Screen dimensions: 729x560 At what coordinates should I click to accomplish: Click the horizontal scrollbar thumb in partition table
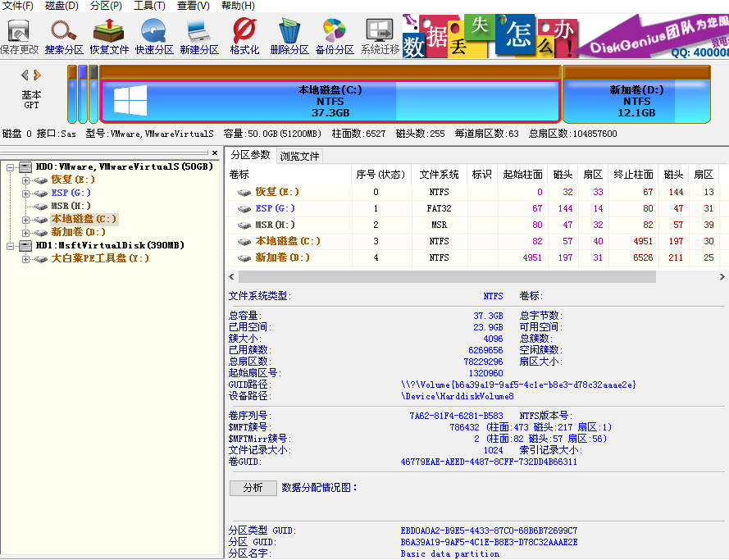(447, 277)
